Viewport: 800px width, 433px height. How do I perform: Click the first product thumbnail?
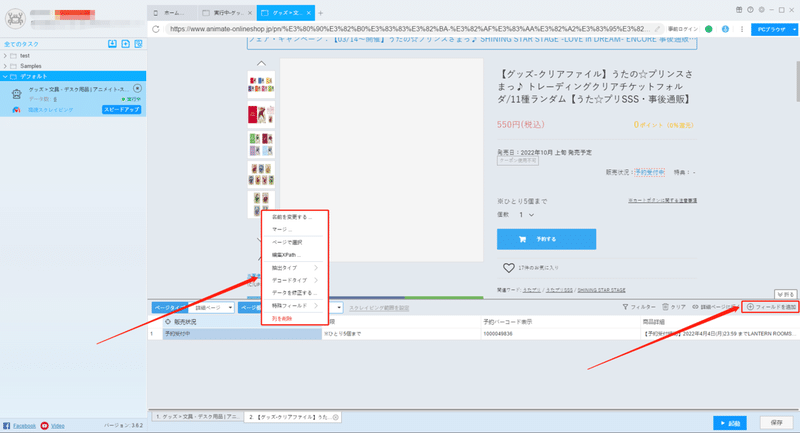tap(261, 85)
